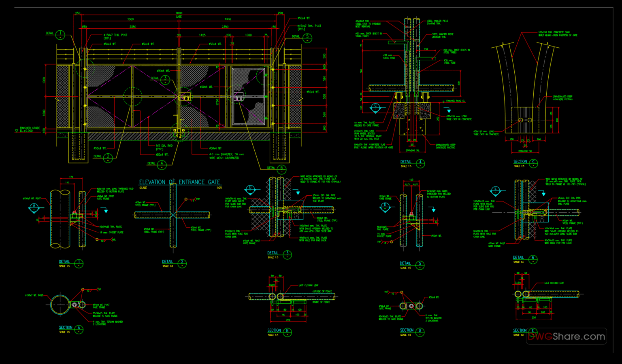Click the Finished Grade EL +0.000 label
Screen dimensions: 622x364
point(30,129)
